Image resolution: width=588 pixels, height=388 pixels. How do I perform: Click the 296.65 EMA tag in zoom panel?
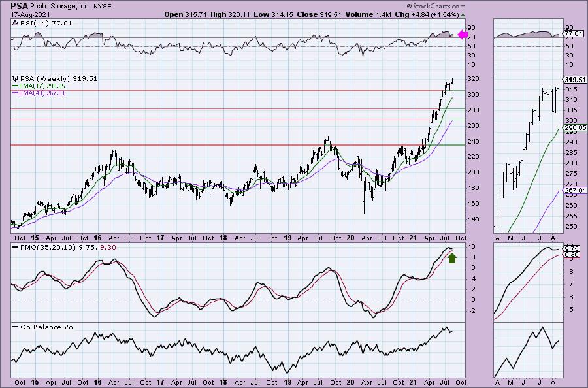(x=575, y=128)
